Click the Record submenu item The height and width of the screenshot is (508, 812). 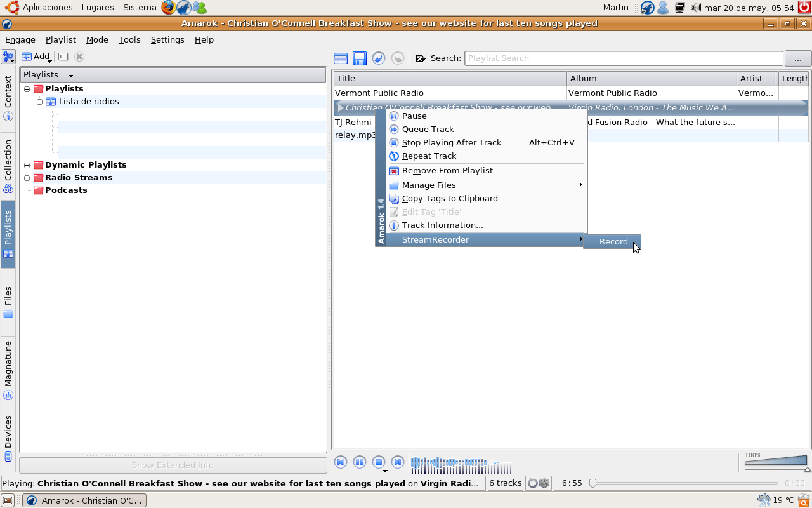[x=612, y=241]
